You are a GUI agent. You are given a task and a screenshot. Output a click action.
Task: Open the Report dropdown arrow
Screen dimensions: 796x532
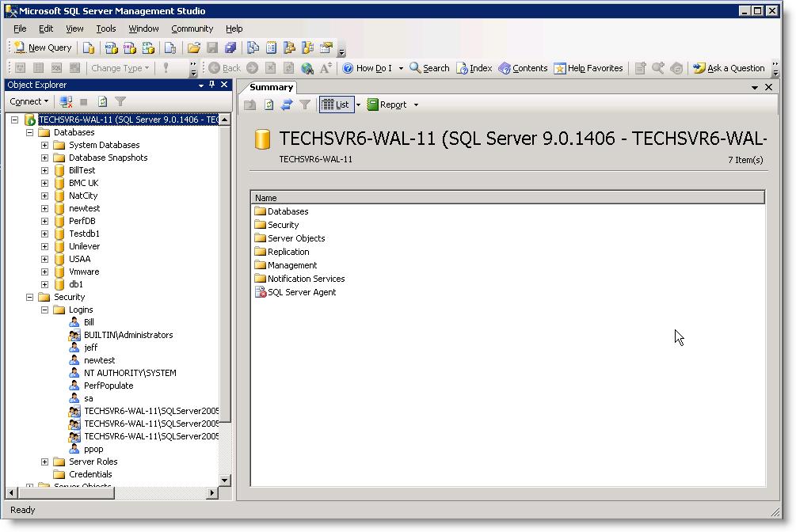[x=417, y=104]
